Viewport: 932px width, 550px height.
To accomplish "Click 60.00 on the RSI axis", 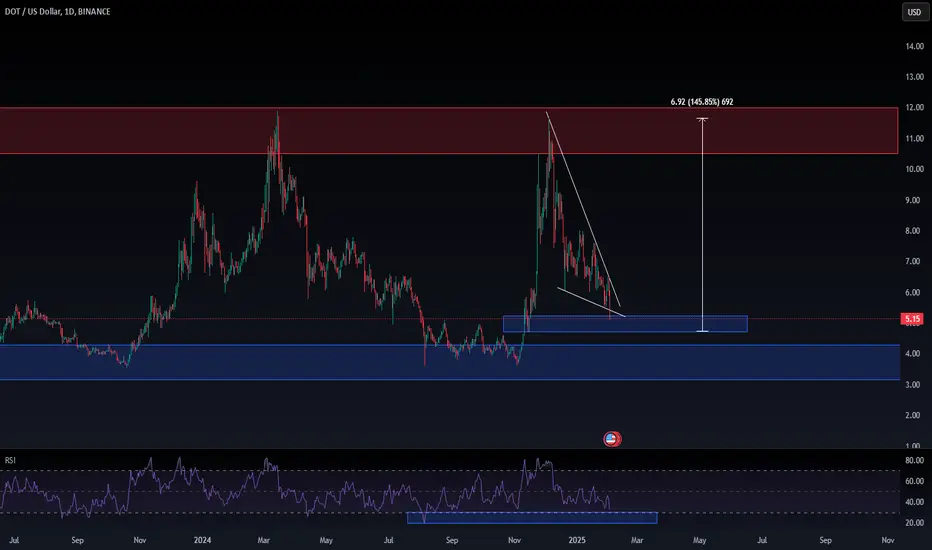I will [x=914, y=481].
